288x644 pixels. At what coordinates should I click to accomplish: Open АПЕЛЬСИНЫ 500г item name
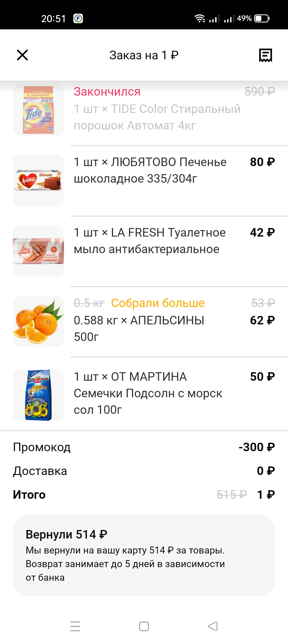point(139,328)
